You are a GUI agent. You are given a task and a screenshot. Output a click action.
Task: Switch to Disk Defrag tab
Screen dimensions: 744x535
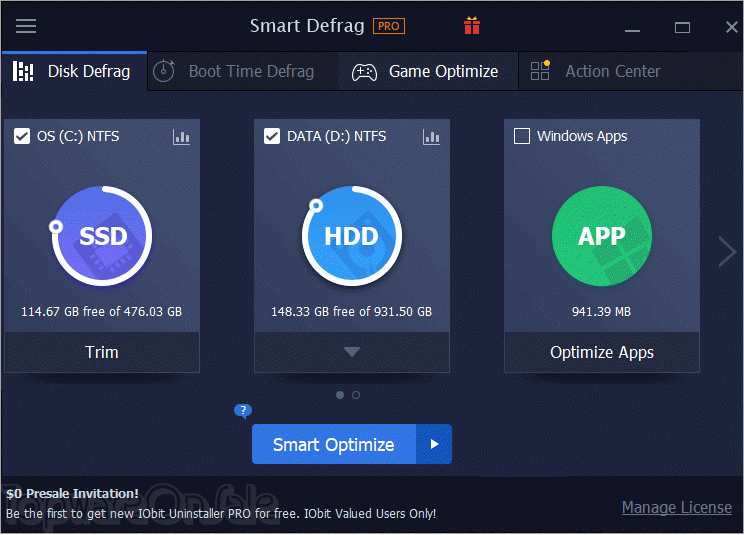coord(74,71)
